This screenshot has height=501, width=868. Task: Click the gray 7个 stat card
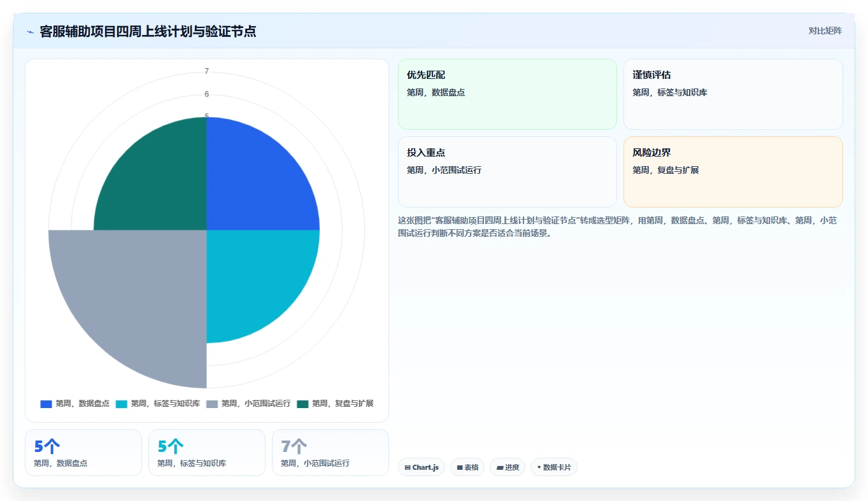pyautogui.click(x=331, y=453)
